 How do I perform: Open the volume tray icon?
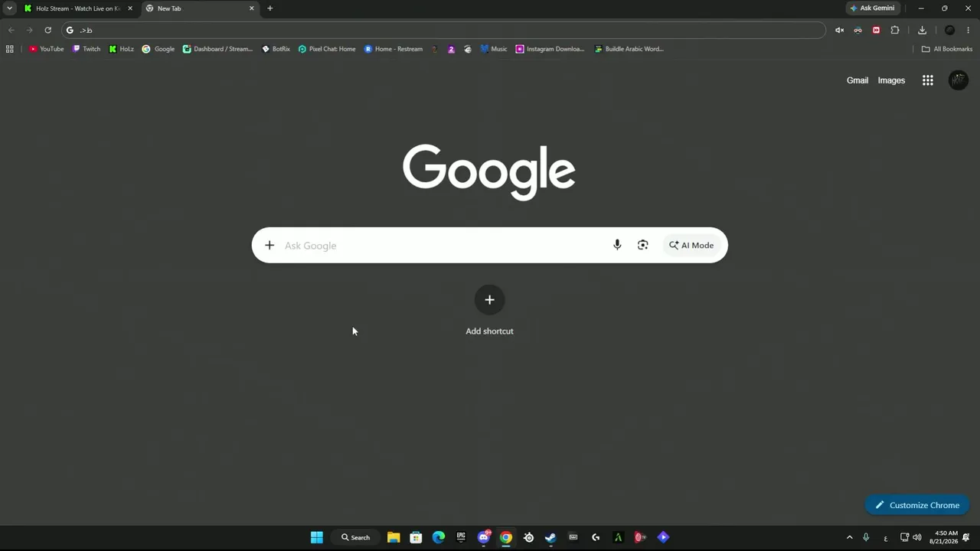coord(917,537)
